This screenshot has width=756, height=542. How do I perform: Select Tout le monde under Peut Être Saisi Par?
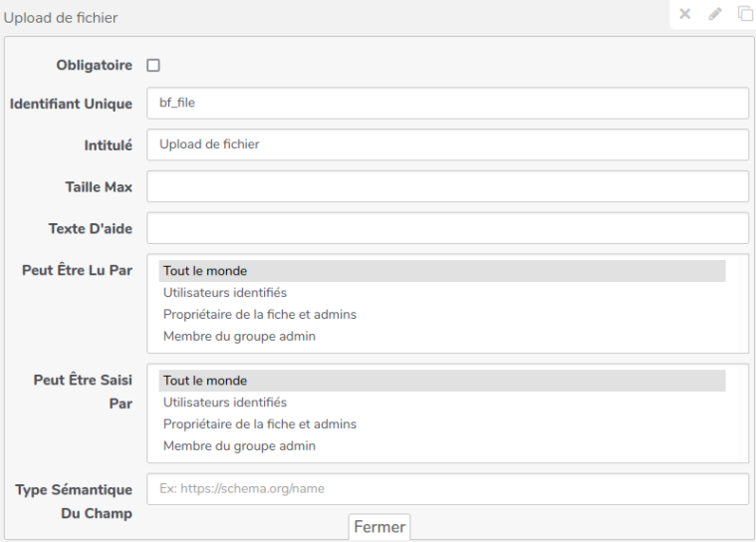pyautogui.click(x=442, y=381)
